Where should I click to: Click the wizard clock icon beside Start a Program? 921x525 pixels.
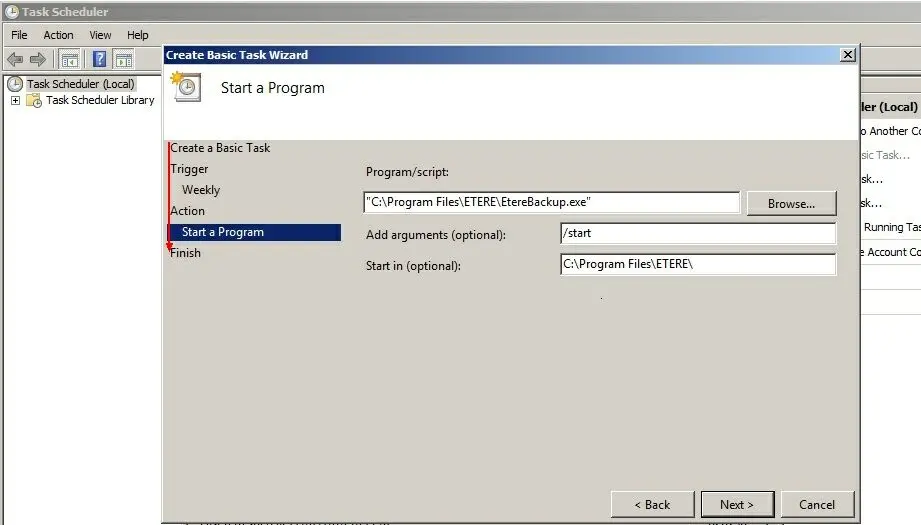186,88
